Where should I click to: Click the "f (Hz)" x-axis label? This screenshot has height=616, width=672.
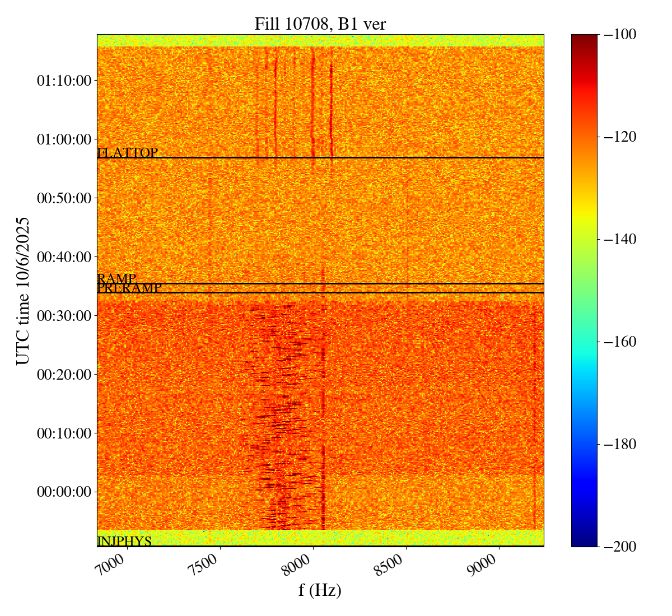pyautogui.click(x=320, y=590)
